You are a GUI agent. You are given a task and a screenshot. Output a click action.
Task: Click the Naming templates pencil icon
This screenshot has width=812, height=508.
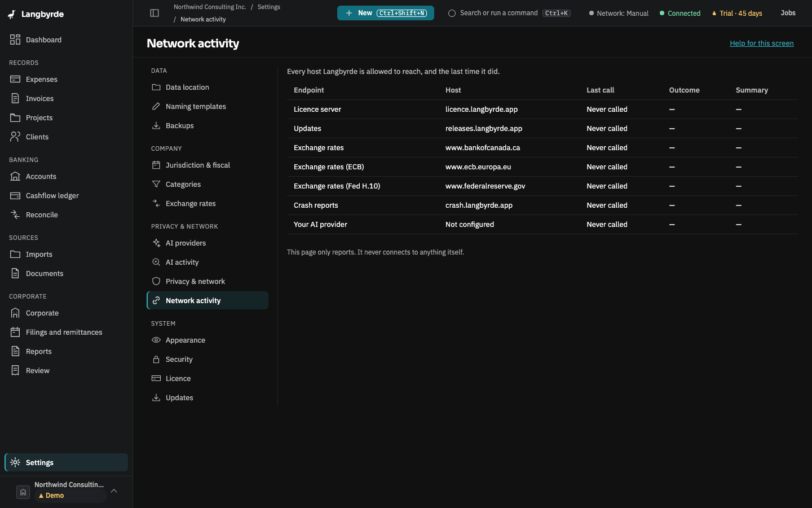pyautogui.click(x=156, y=106)
